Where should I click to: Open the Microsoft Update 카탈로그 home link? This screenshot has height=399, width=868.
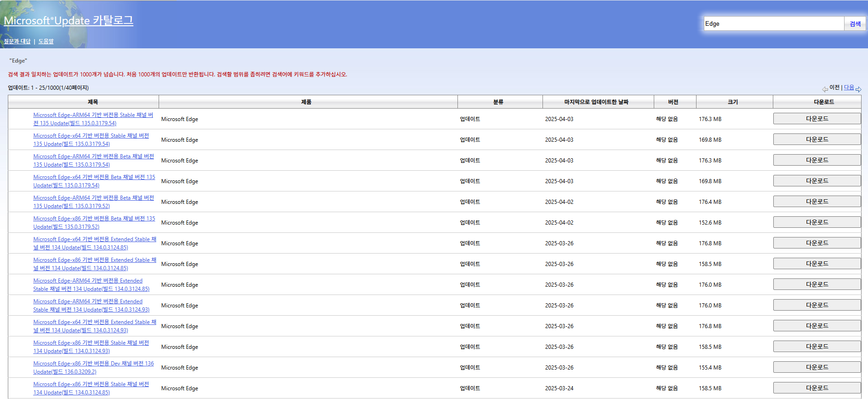tap(69, 20)
